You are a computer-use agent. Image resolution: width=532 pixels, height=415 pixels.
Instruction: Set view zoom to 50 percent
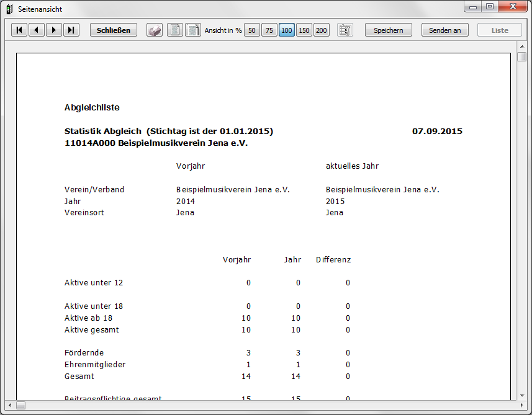252,30
